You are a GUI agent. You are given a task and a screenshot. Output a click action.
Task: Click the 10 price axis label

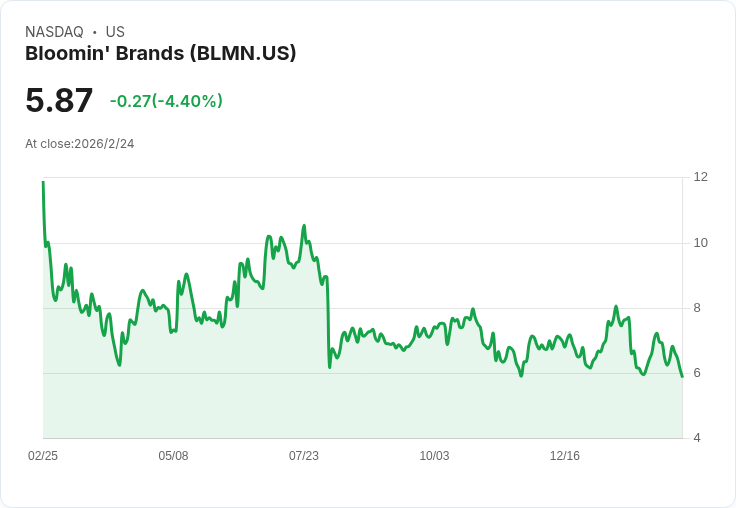point(700,243)
